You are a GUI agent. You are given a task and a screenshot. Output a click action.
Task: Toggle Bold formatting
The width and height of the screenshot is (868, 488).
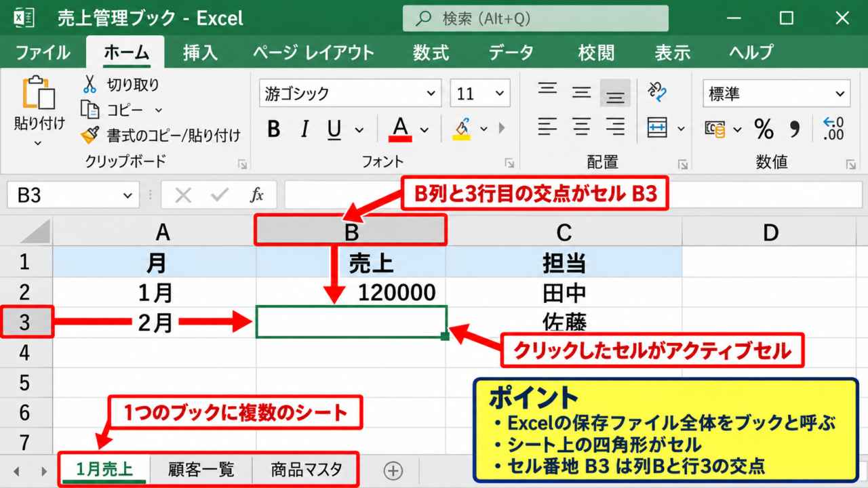(274, 129)
